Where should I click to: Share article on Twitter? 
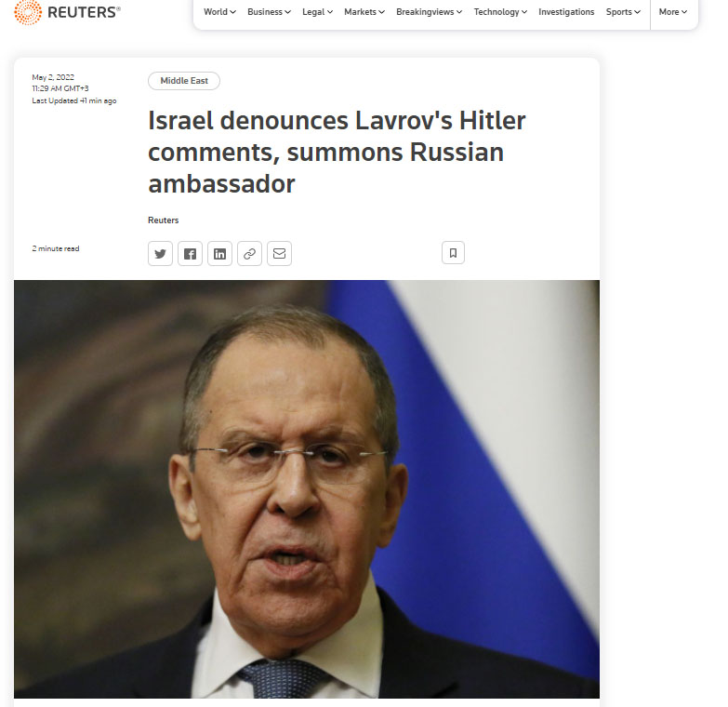coord(160,254)
